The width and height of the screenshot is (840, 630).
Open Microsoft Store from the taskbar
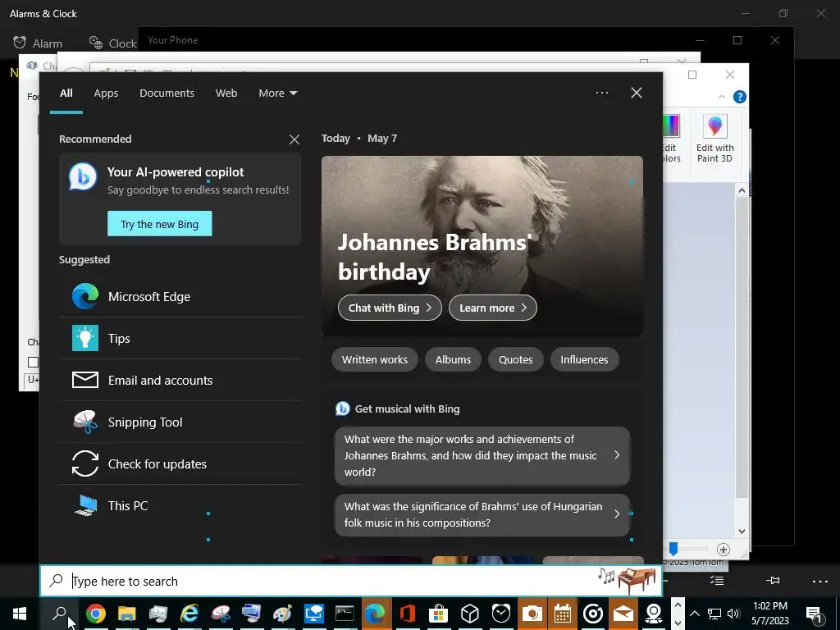438,614
